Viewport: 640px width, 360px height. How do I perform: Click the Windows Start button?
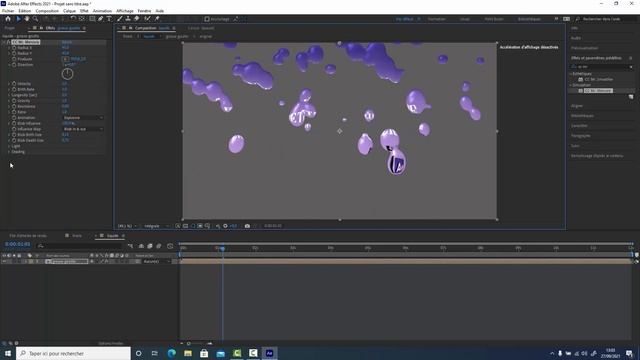pos(8,353)
